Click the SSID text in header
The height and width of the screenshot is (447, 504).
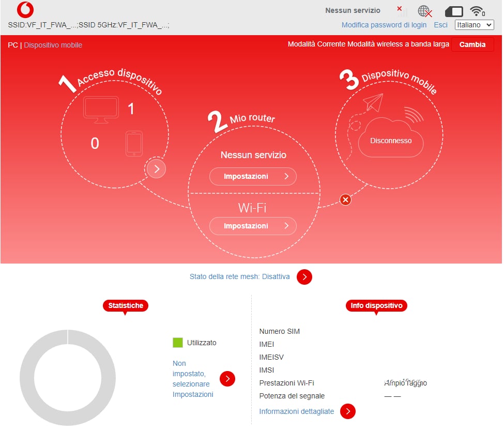coord(88,25)
